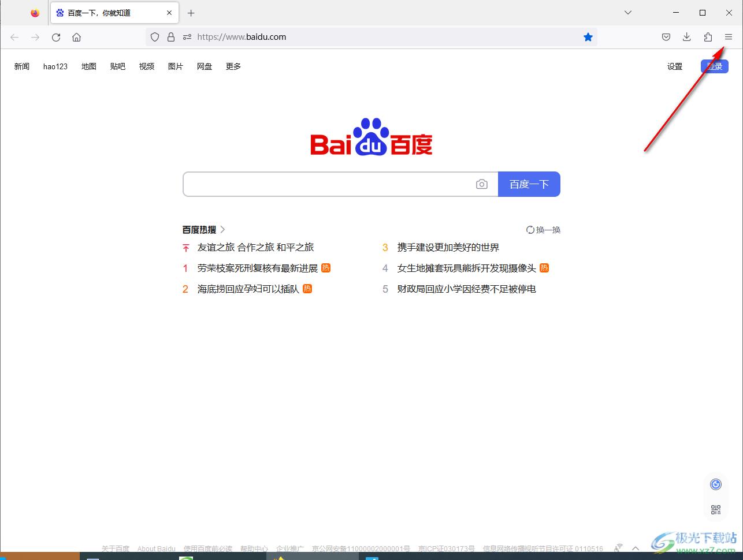Click the forward navigation arrow
The width and height of the screenshot is (743, 560).
(35, 37)
